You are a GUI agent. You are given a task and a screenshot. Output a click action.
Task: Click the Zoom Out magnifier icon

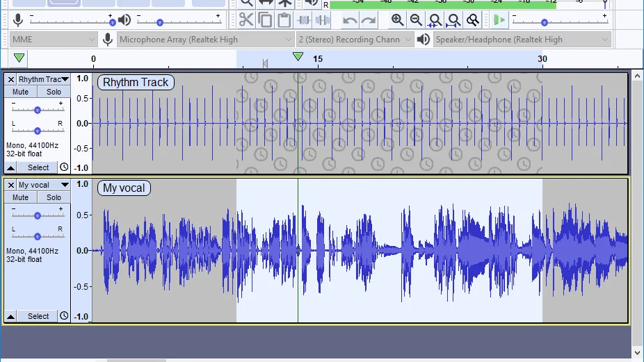point(416,19)
